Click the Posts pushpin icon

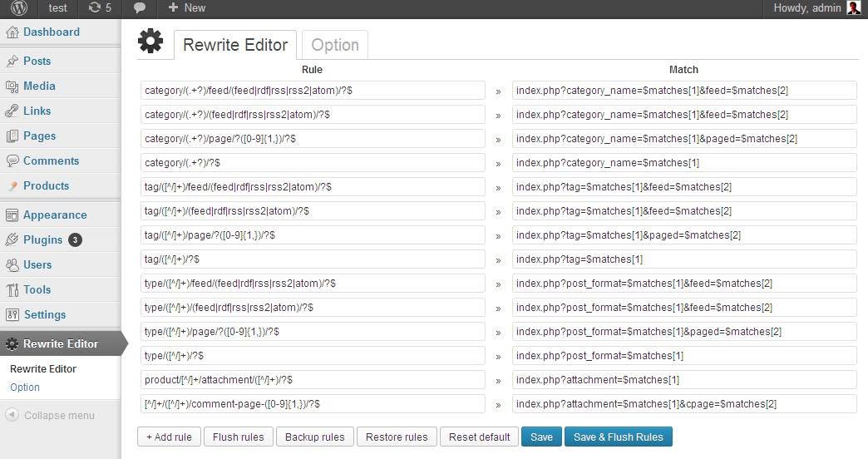point(12,62)
